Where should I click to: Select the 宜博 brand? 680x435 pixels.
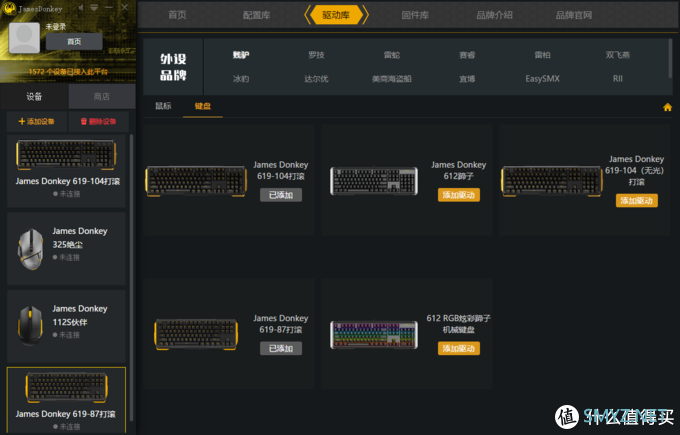coord(467,79)
